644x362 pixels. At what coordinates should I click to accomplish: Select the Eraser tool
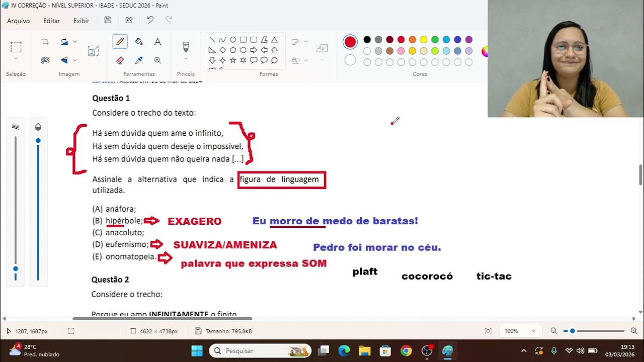click(x=120, y=60)
